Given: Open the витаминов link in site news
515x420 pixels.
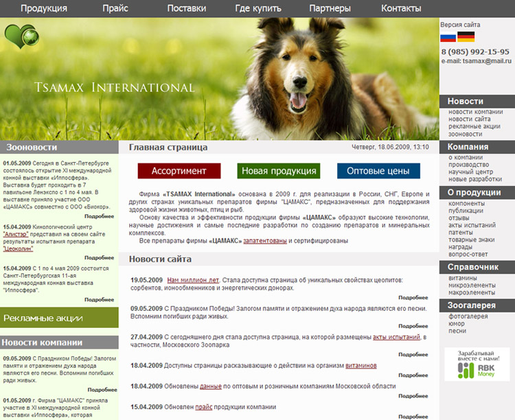Looking at the screenshot, I should tap(360, 366).
